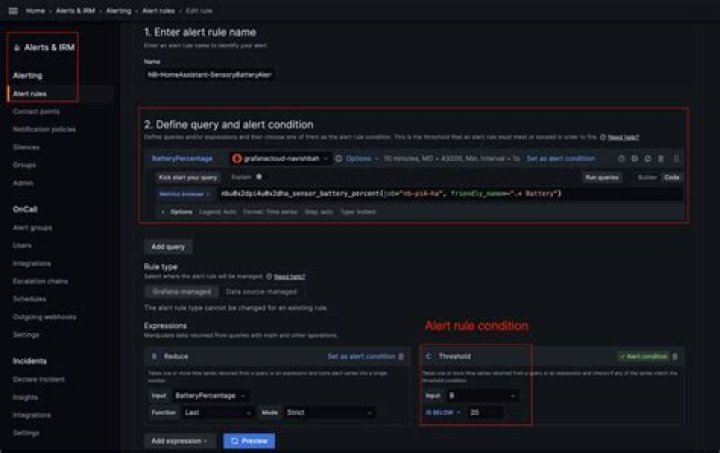Click the Options clock icon in query header
Screen dimensions: 720x453
click(x=339, y=158)
